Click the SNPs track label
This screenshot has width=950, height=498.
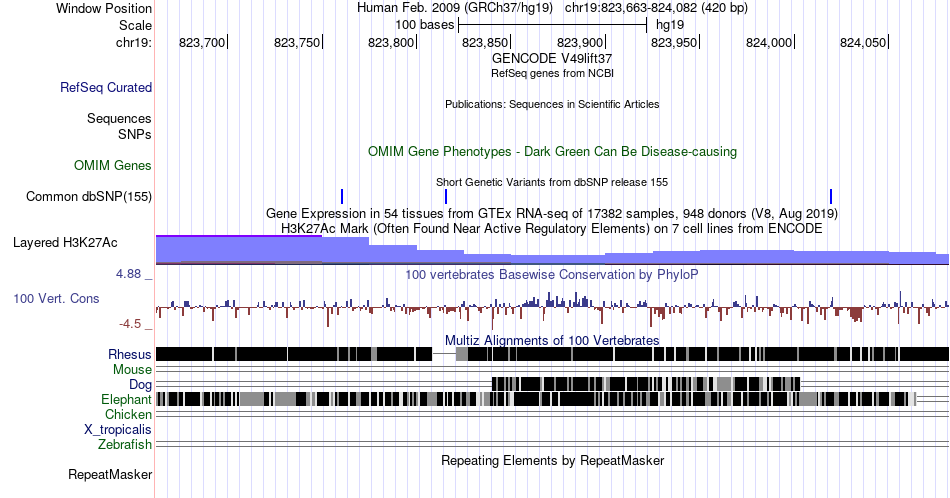(135, 134)
